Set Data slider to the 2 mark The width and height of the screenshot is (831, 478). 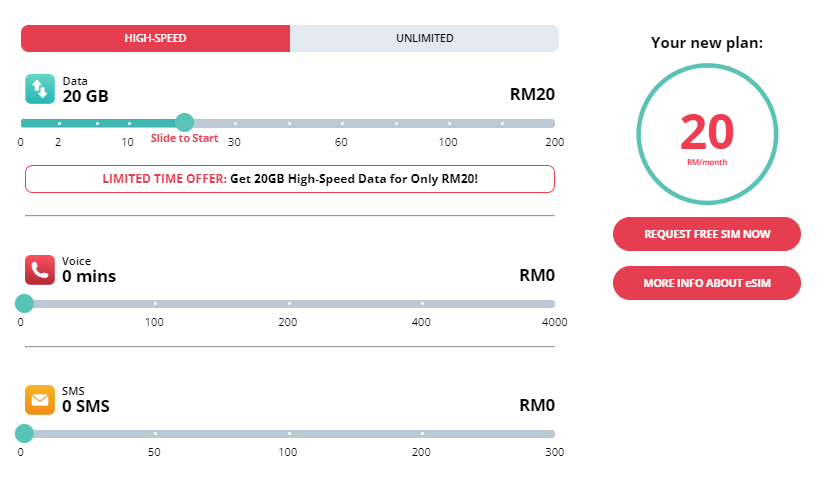pyautogui.click(x=59, y=123)
